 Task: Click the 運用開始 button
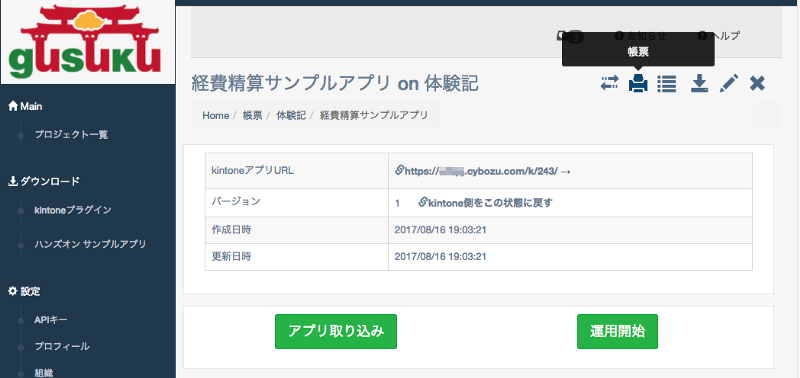click(617, 332)
